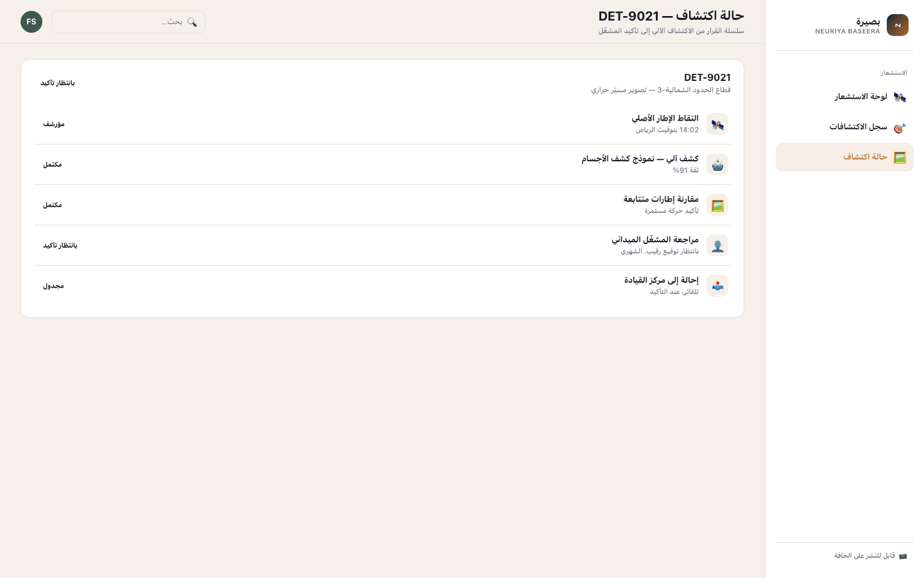The width and height of the screenshot is (924, 578).
Task: Click the سلسلة القرار page subtitle
Action: 671,31
